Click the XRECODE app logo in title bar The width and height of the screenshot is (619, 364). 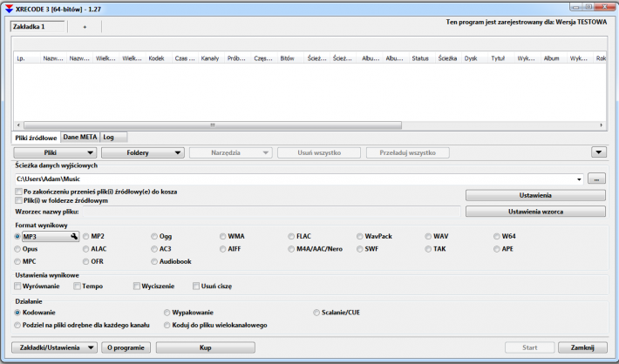[x=9, y=9]
